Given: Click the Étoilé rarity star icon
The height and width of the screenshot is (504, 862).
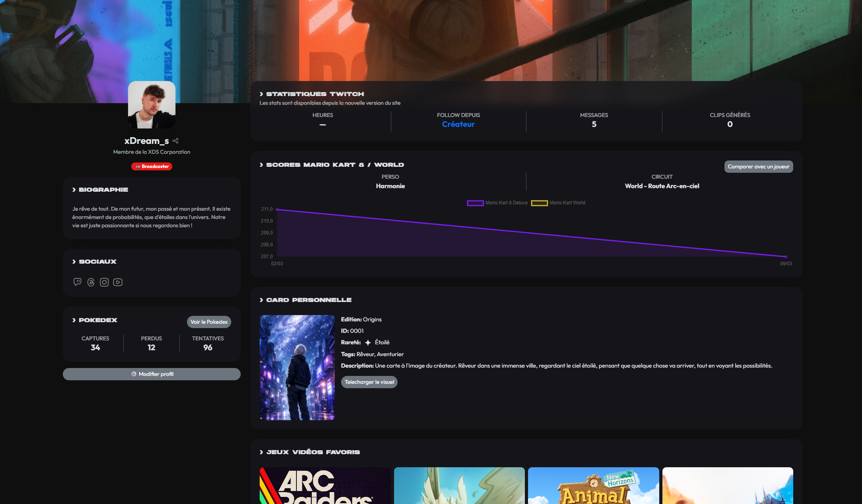Looking at the screenshot, I should [x=368, y=343].
